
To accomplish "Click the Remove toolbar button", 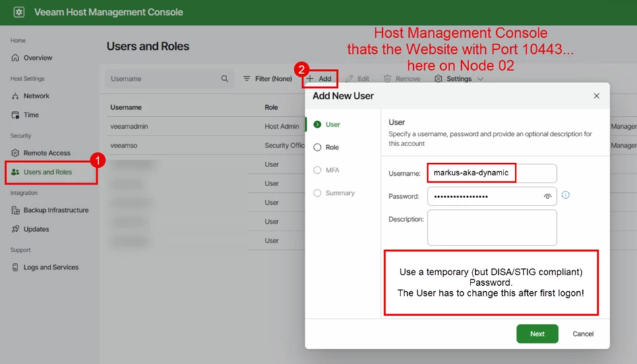I will click(402, 79).
